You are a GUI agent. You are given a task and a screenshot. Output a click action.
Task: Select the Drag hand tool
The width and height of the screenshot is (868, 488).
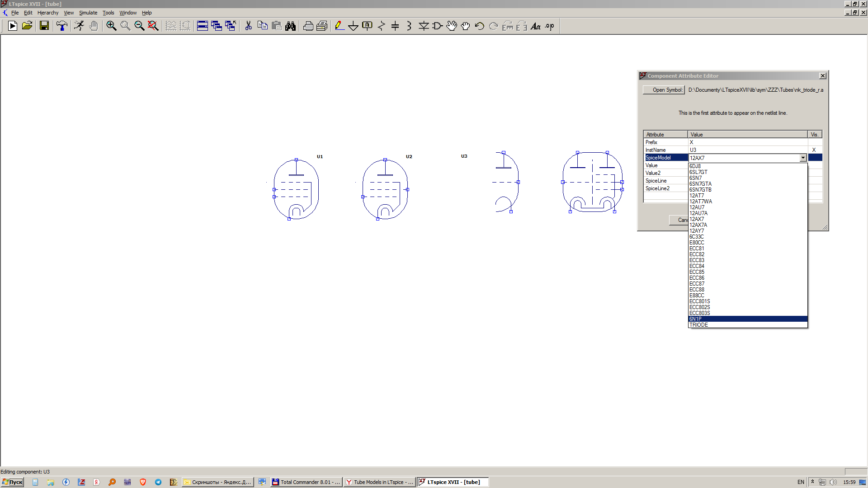[466, 26]
